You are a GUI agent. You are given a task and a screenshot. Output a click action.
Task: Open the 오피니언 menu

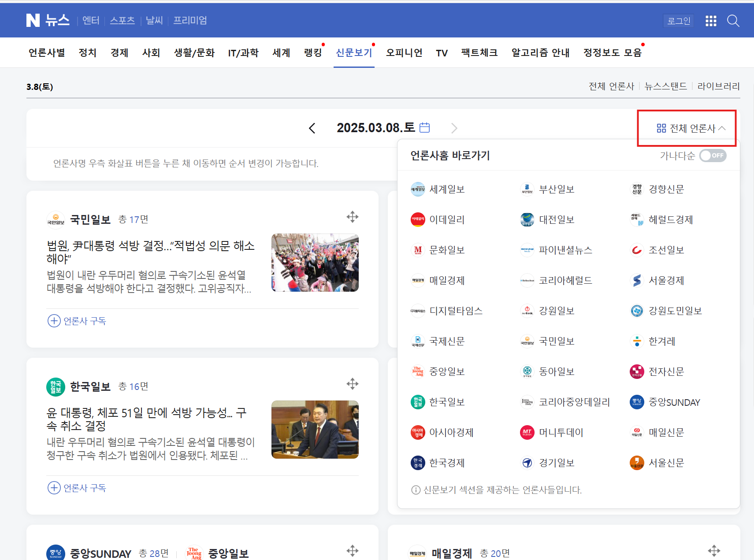[404, 53]
